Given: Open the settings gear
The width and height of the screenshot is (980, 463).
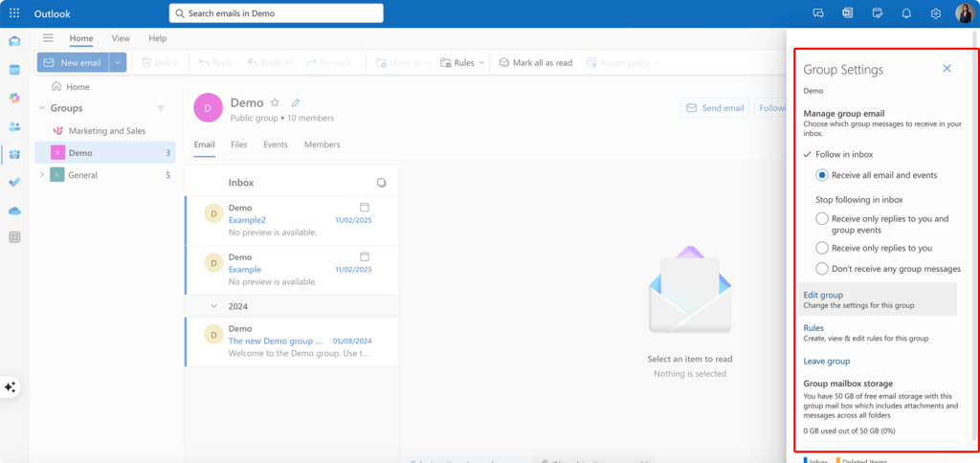Looking at the screenshot, I should point(936,13).
